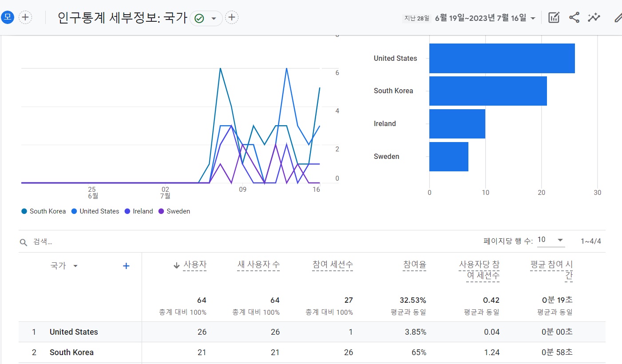Click the 3.85% engagement rate cell

point(416,332)
